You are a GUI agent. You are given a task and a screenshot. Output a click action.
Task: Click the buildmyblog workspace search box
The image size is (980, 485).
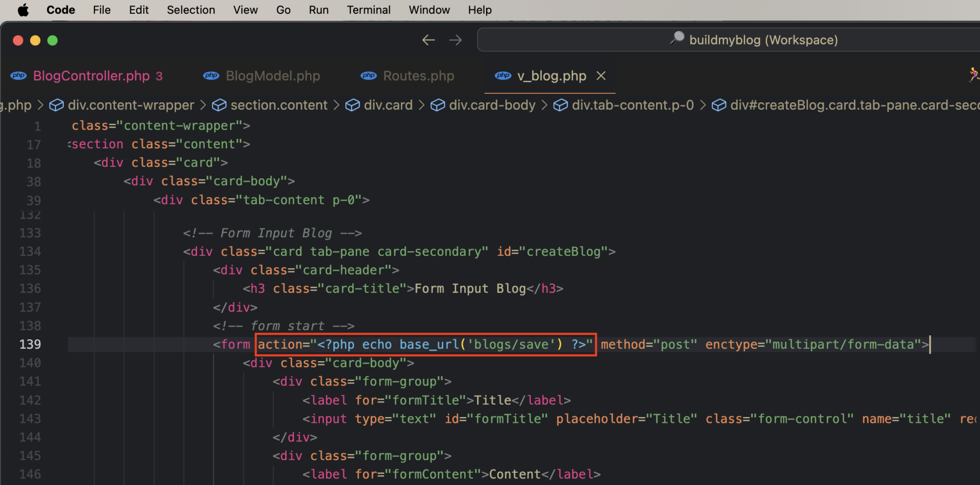[728, 40]
